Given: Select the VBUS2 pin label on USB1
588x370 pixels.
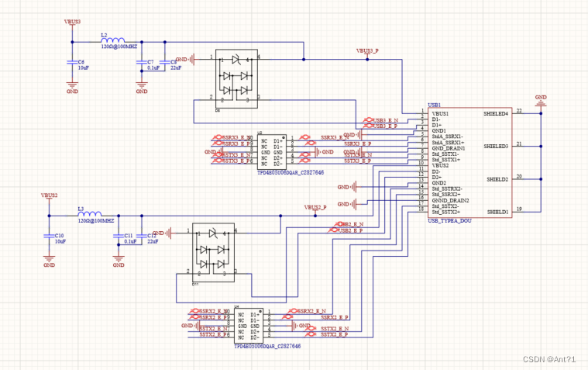Looking at the screenshot, I should tap(440, 166).
